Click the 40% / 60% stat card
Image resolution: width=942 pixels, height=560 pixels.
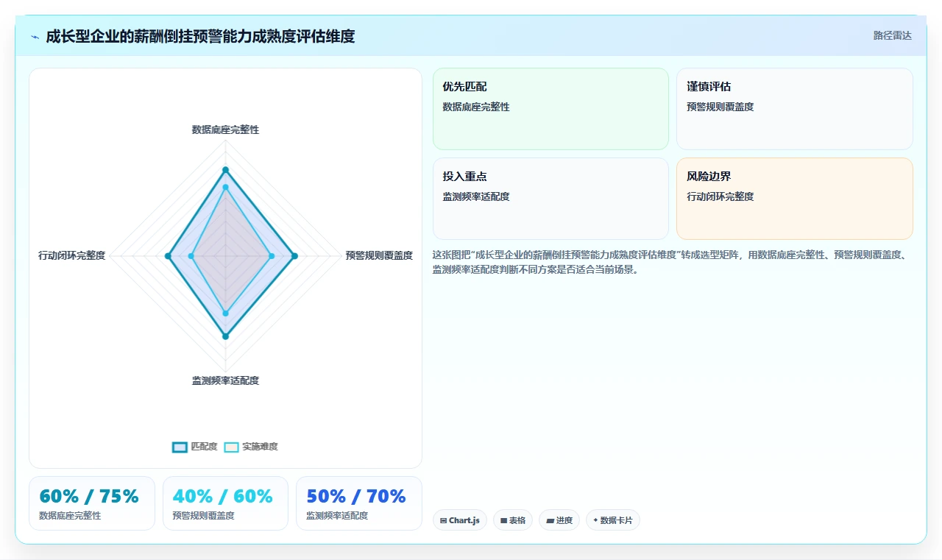(225, 503)
